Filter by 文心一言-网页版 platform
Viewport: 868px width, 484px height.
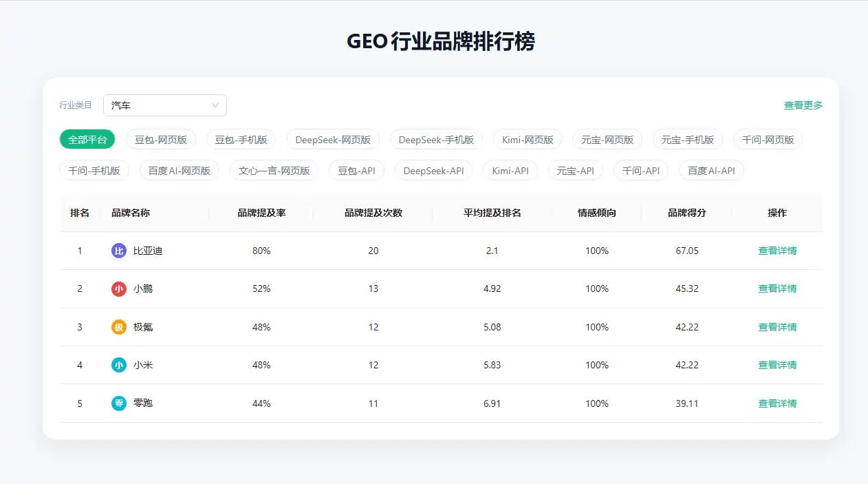(x=274, y=171)
